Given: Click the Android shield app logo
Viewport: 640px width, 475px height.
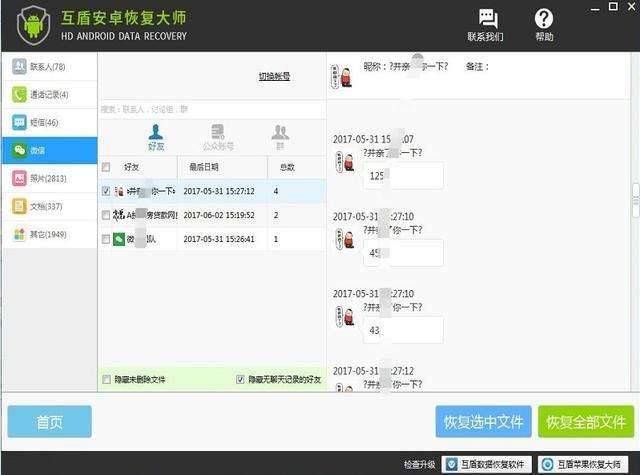Looking at the screenshot, I should click(34, 25).
